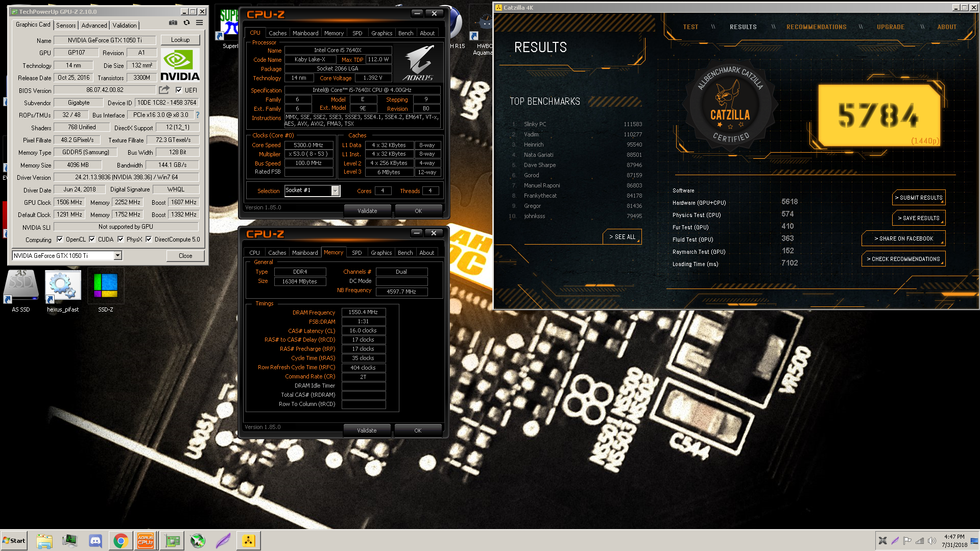The width and height of the screenshot is (980, 551).
Task: Click the 5784 score panel
Action: pos(879,115)
